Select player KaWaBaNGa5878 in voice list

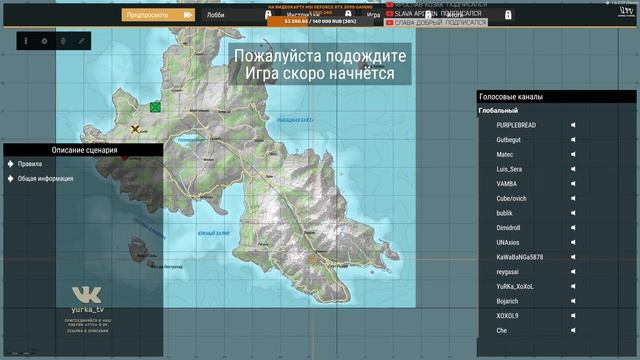click(x=520, y=257)
